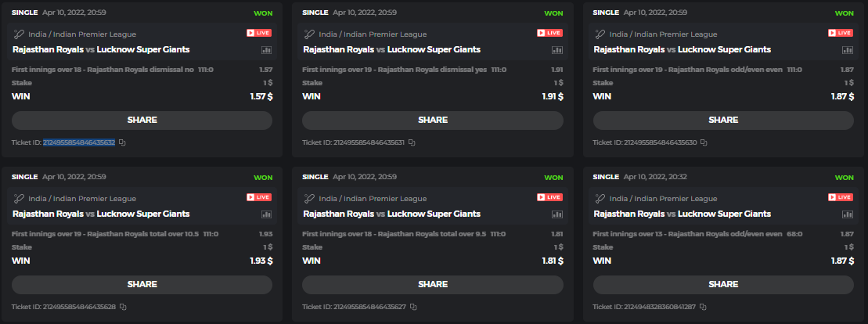Copy ticket ID ending in 435628
The width and height of the screenshot is (868, 324).
122,307
